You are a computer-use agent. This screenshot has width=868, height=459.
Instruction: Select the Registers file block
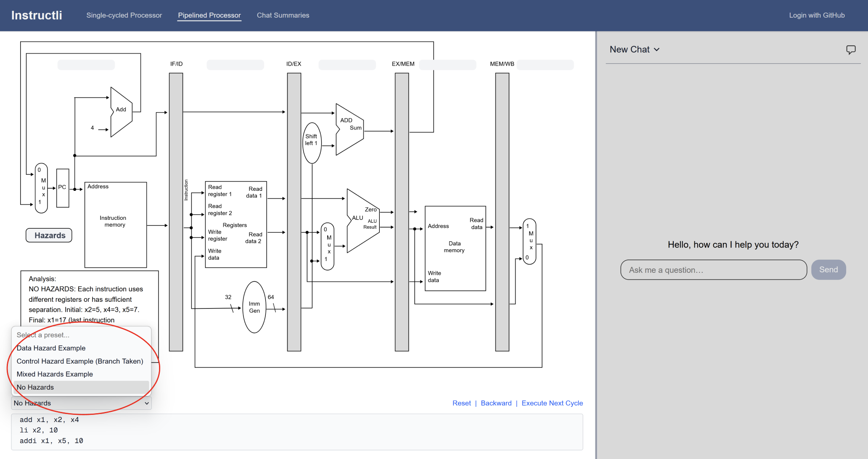tap(236, 224)
